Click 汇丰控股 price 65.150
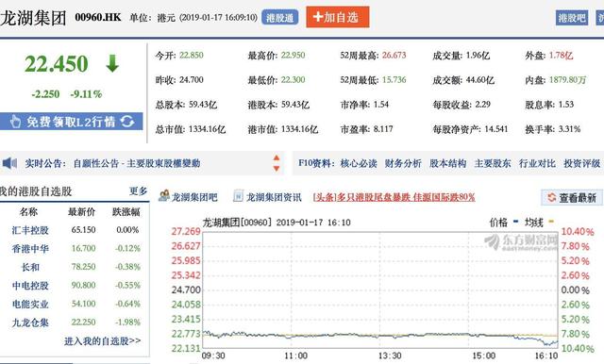Image resolution: width=604 pixels, height=364 pixels. pyautogui.click(x=84, y=230)
